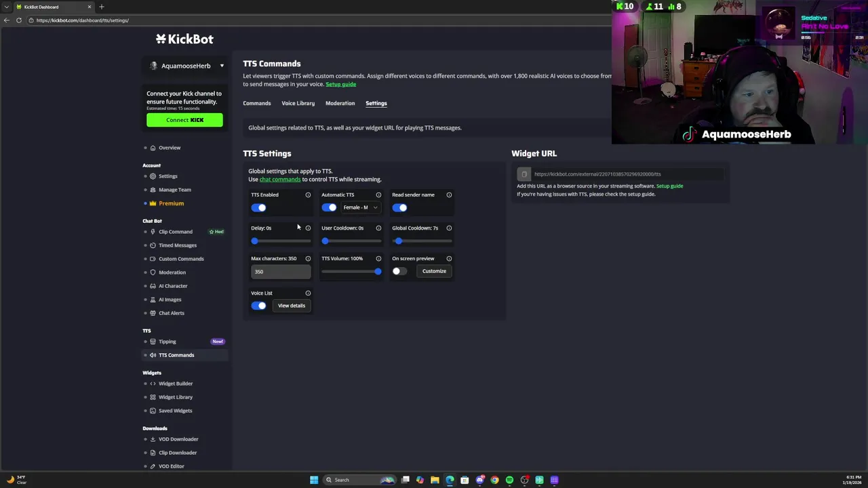Adjust the Delay slider
The image size is (868, 488).
click(281, 241)
